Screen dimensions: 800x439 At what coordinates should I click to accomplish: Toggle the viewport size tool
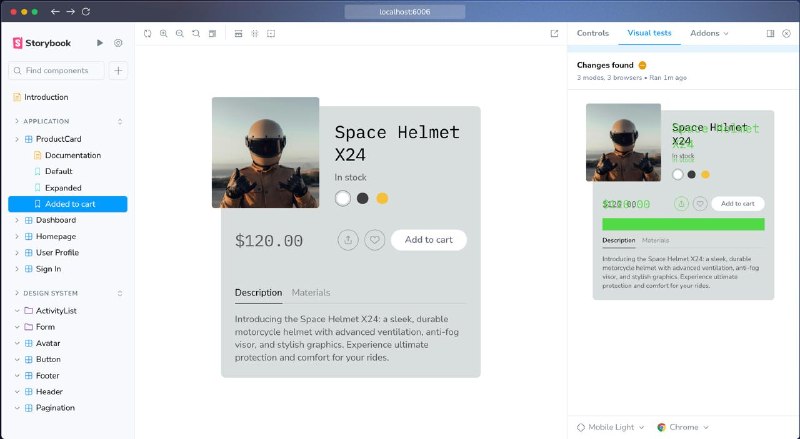(x=238, y=34)
